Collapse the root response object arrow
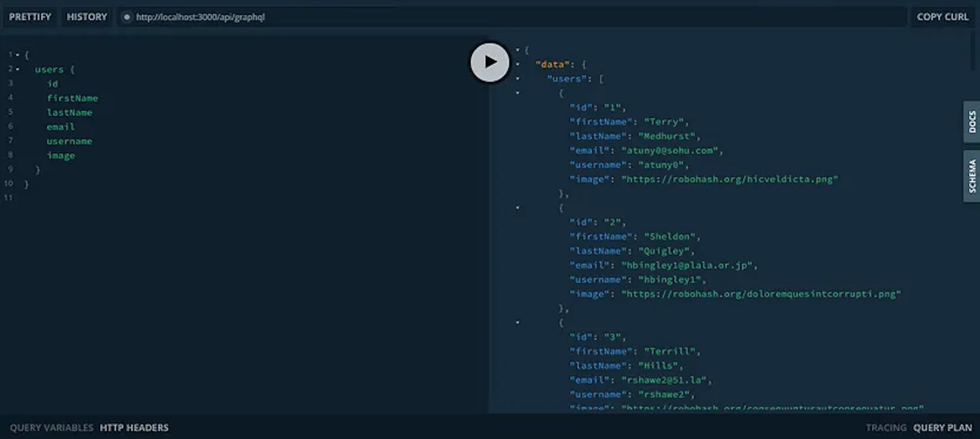 click(518, 50)
